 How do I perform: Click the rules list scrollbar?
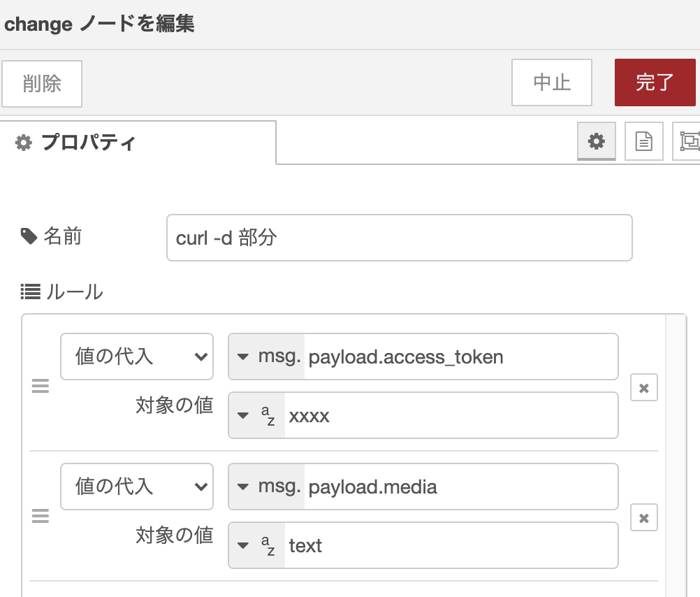(x=676, y=456)
